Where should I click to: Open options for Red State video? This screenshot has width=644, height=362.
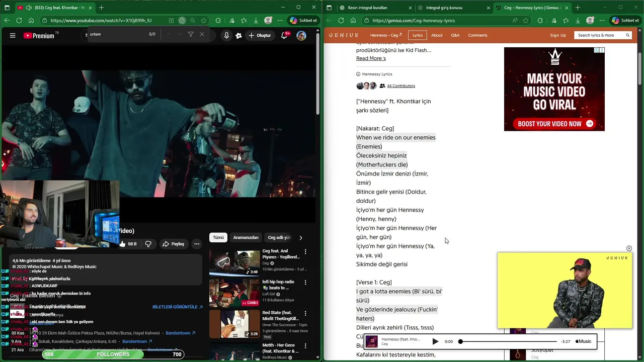[x=305, y=313]
